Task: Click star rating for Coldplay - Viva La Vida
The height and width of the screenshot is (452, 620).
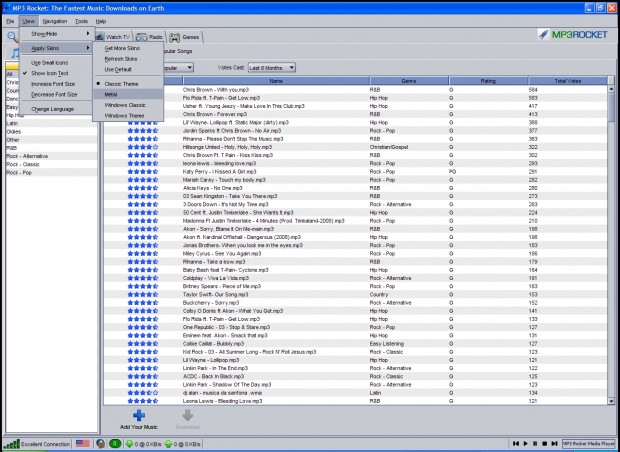Action: (143, 278)
